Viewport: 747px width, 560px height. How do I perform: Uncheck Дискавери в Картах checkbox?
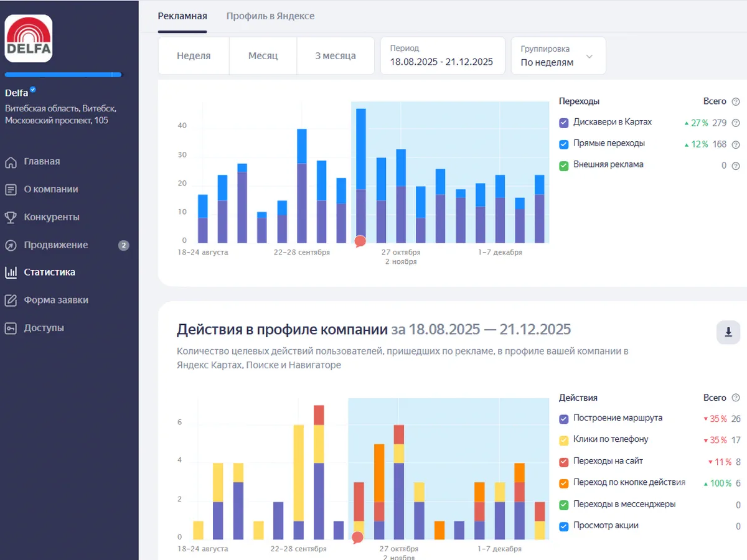coord(564,123)
